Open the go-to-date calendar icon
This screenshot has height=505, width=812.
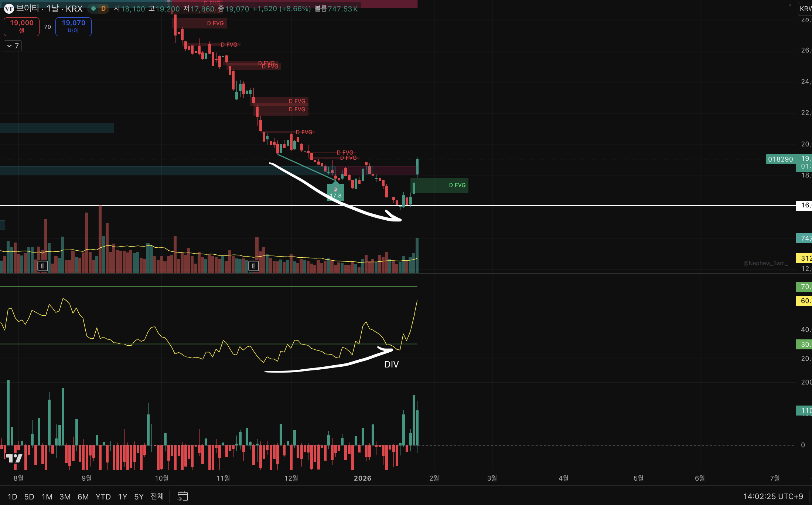click(x=182, y=496)
